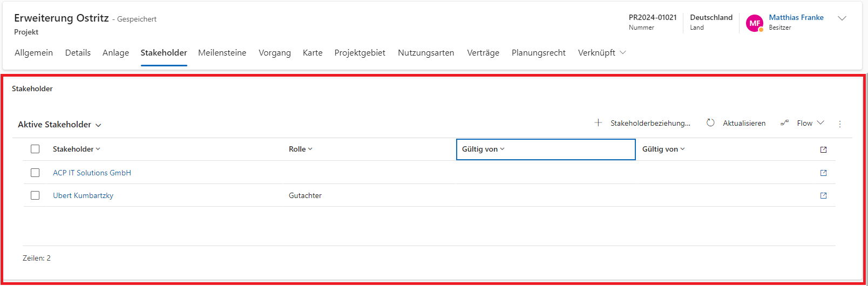Screen dimensions: 868x286
Task: Open the ACP IT Solutions GmbH link
Action: [92, 173]
